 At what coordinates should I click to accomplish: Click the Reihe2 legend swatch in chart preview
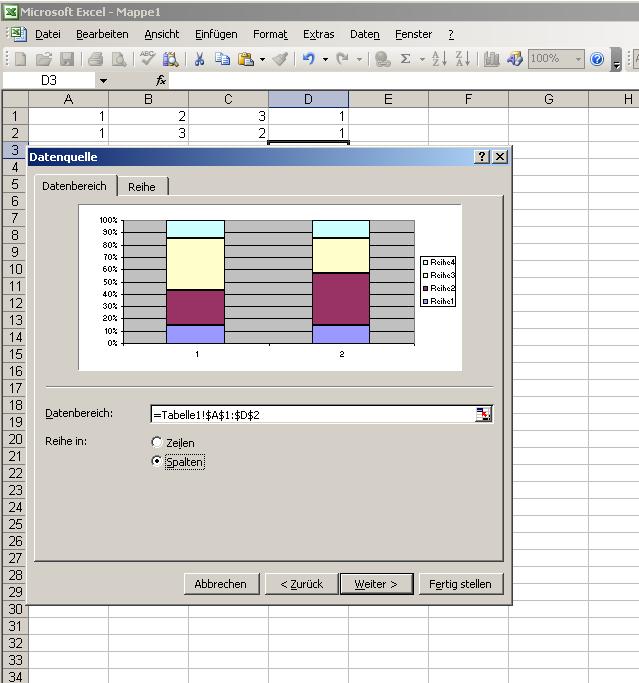426,288
